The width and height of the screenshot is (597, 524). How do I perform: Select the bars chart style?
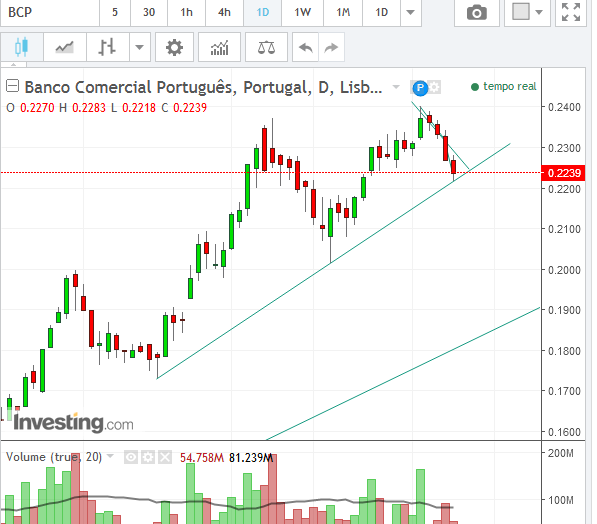point(108,47)
